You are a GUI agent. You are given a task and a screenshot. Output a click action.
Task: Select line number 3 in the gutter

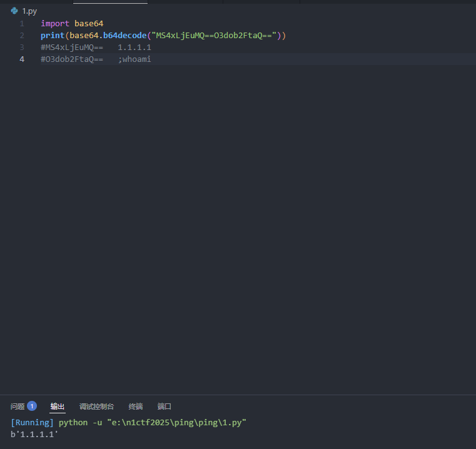click(x=22, y=48)
